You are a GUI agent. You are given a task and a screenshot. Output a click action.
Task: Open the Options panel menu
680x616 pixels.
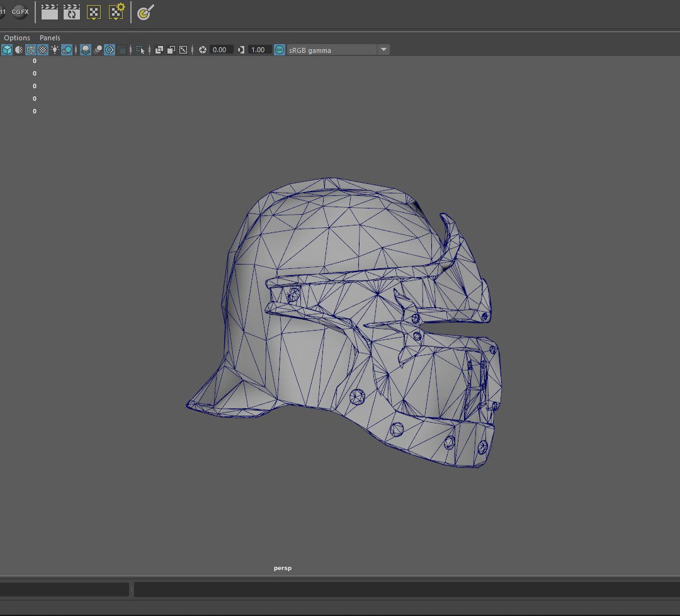point(17,38)
